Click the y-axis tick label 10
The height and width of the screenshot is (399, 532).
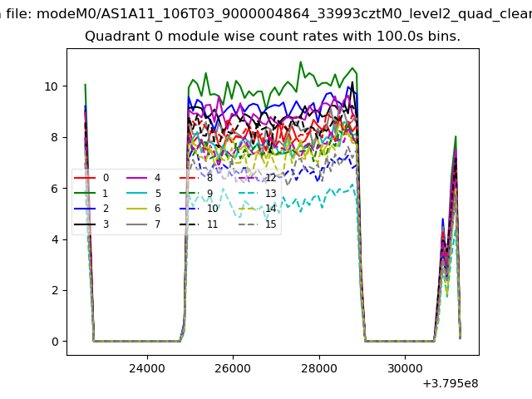pyautogui.click(x=52, y=86)
